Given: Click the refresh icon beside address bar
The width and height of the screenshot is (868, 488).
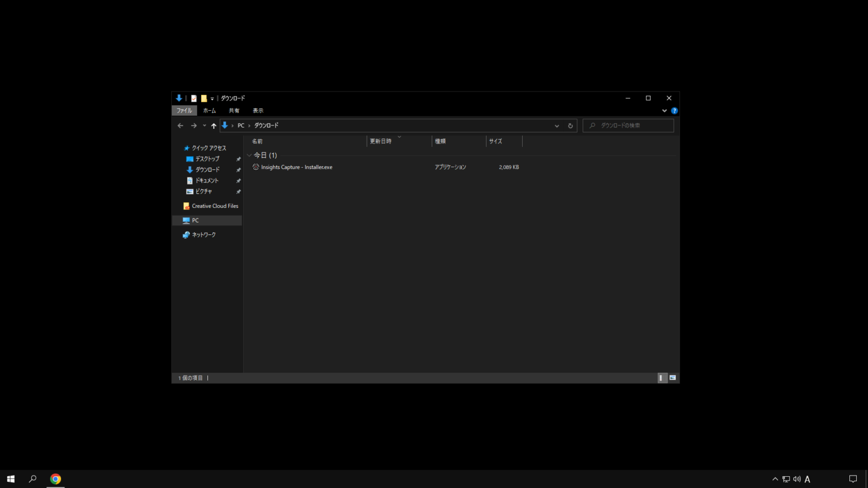Looking at the screenshot, I should [570, 125].
